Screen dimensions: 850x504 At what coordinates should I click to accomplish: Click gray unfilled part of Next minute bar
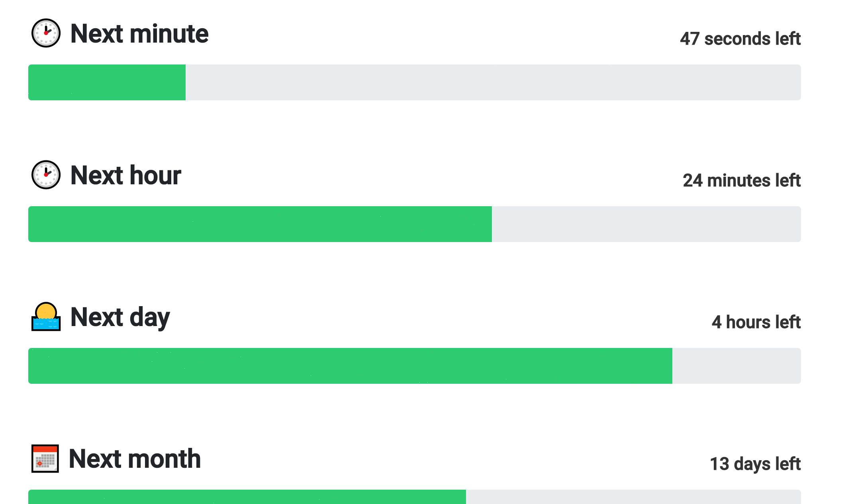pos(493,82)
